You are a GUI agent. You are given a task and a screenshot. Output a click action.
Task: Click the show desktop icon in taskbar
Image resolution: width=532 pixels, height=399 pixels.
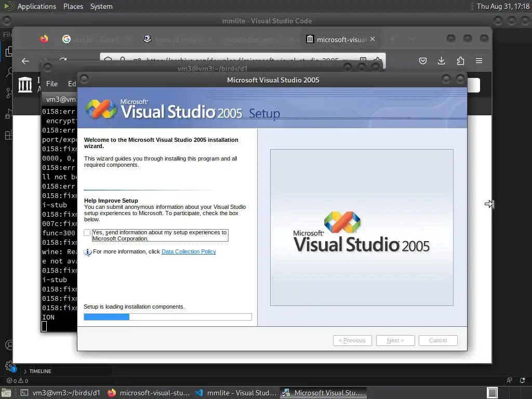[x=6, y=393]
